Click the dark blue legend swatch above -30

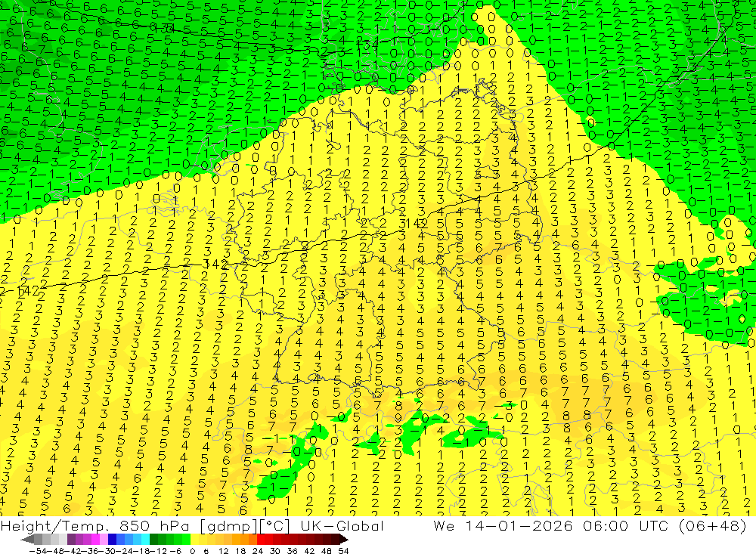click(x=112, y=539)
